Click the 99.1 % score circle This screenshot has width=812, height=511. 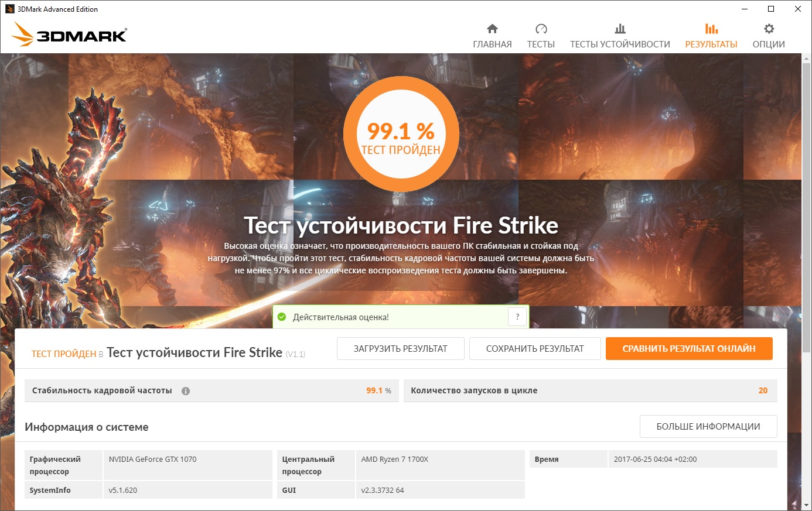coord(401,134)
